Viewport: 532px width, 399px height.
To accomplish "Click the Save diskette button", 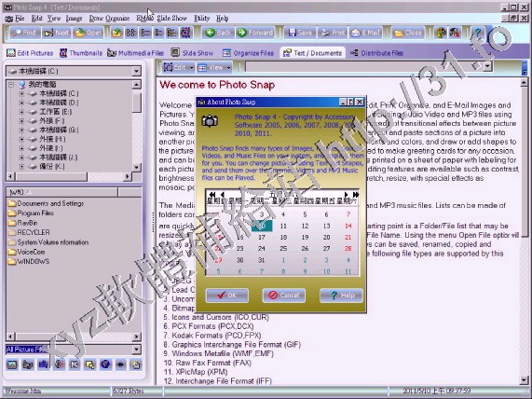I will tap(300, 33).
